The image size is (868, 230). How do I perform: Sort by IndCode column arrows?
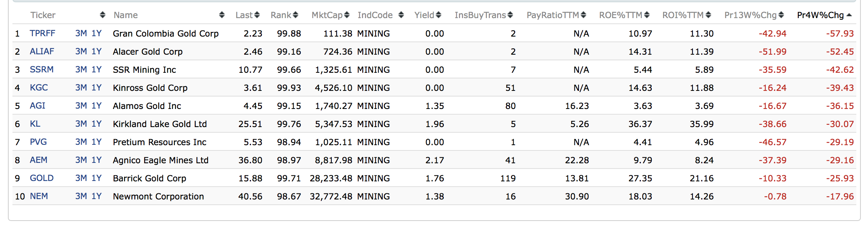click(401, 15)
